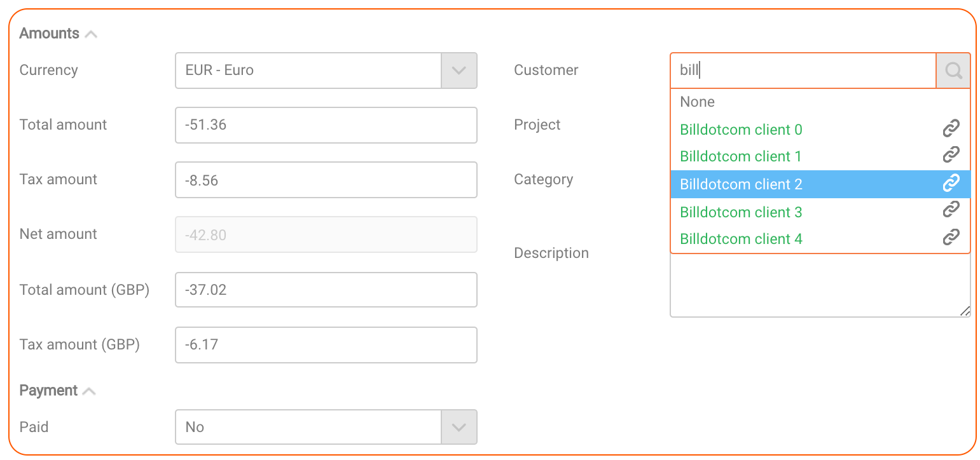Select Billdotcom client 3
This screenshot has width=980, height=460.
(820, 212)
